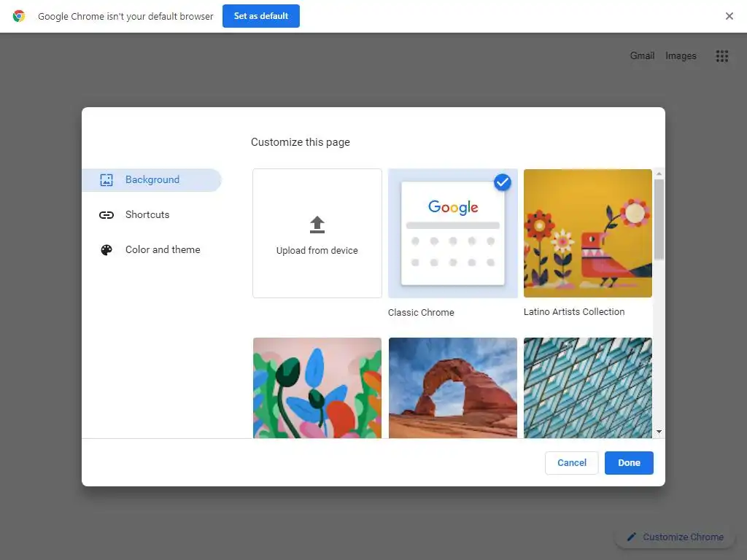Click the Background picture icon

107,180
